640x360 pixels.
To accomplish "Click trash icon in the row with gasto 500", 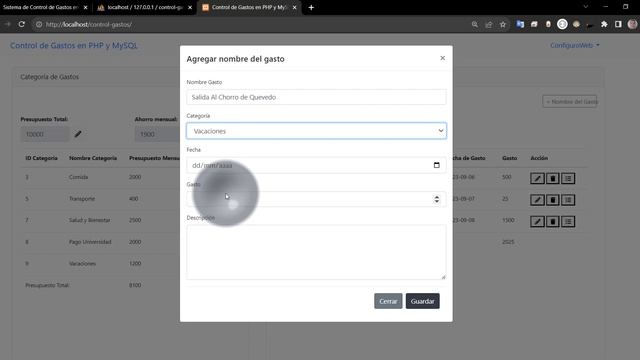I will click(553, 178).
